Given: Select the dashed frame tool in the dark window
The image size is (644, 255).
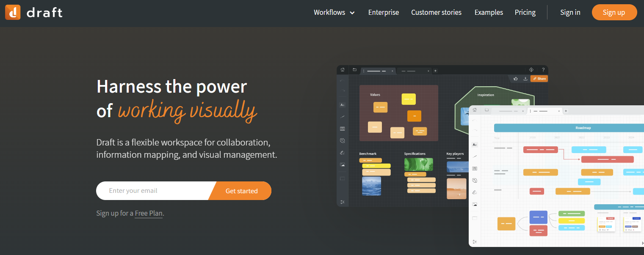Looking at the screenshot, I should [x=343, y=178].
